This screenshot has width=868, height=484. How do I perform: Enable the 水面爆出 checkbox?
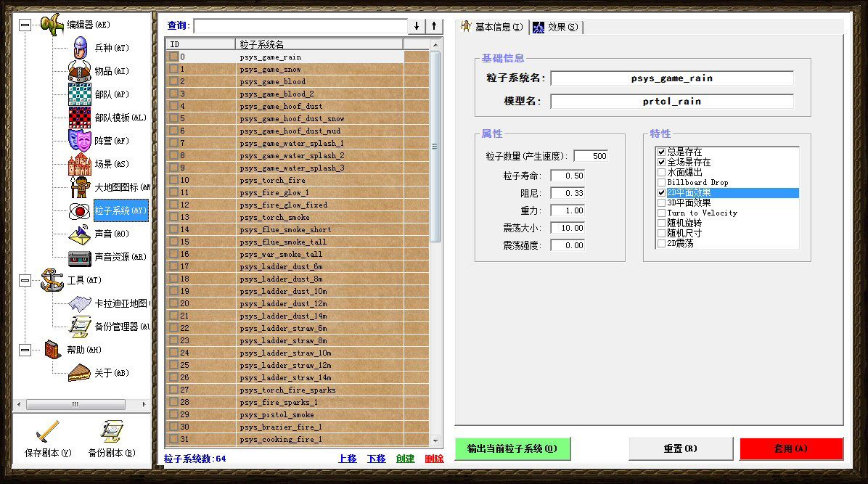(x=661, y=173)
